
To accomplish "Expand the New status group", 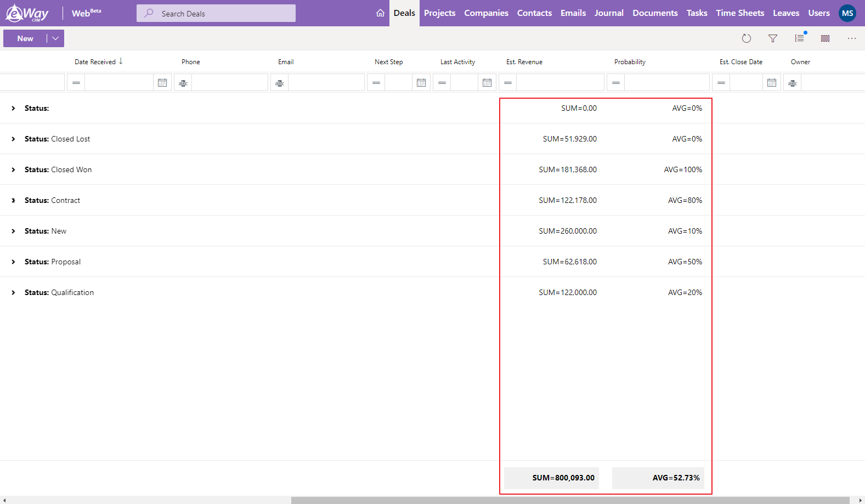I will pos(13,231).
